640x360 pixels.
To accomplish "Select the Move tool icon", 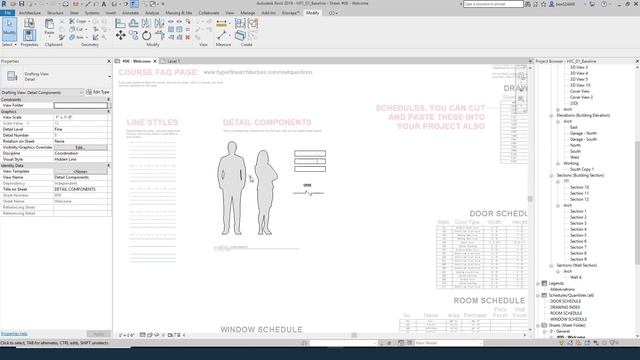I will (x=120, y=36).
